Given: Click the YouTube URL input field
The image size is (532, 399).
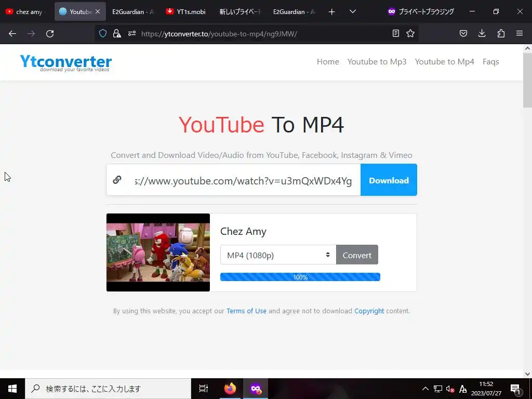Looking at the screenshot, I should coord(243,180).
